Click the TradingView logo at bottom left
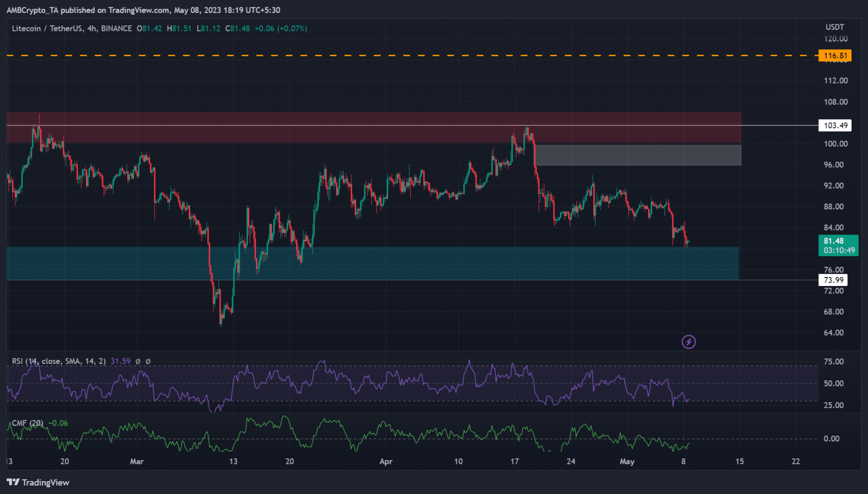Viewport: 868px width, 494px height. click(x=38, y=482)
